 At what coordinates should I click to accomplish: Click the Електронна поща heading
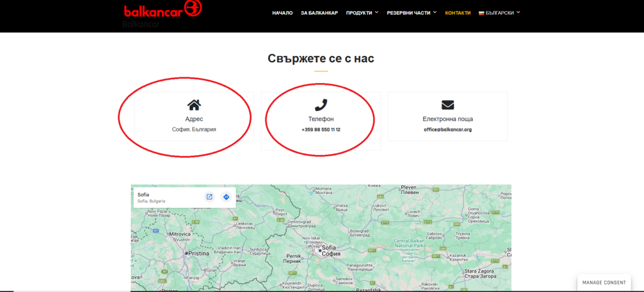(448, 119)
